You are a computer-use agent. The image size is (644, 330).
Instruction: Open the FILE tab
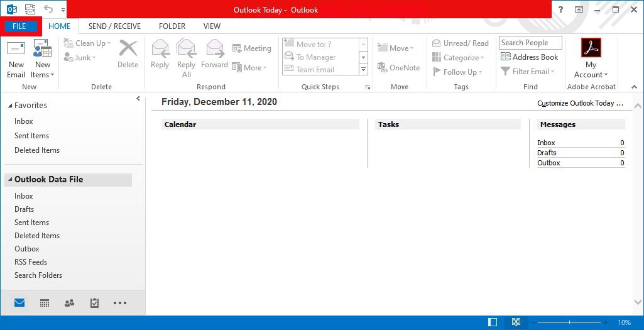pos(19,26)
